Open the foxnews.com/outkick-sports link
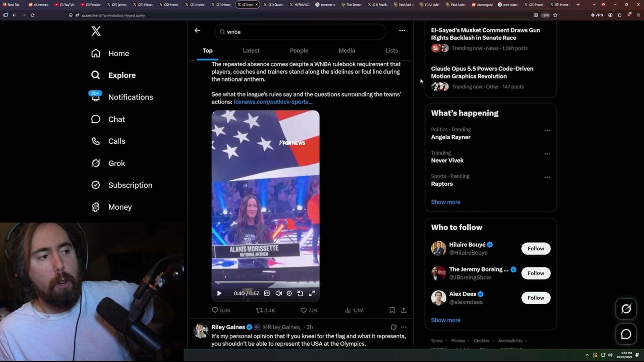Viewport: 644px width, 362px height. click(x=273, y=102)
